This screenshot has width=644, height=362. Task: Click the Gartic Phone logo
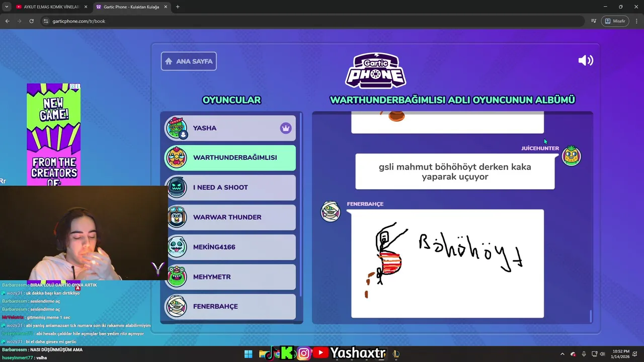point(375,70)
